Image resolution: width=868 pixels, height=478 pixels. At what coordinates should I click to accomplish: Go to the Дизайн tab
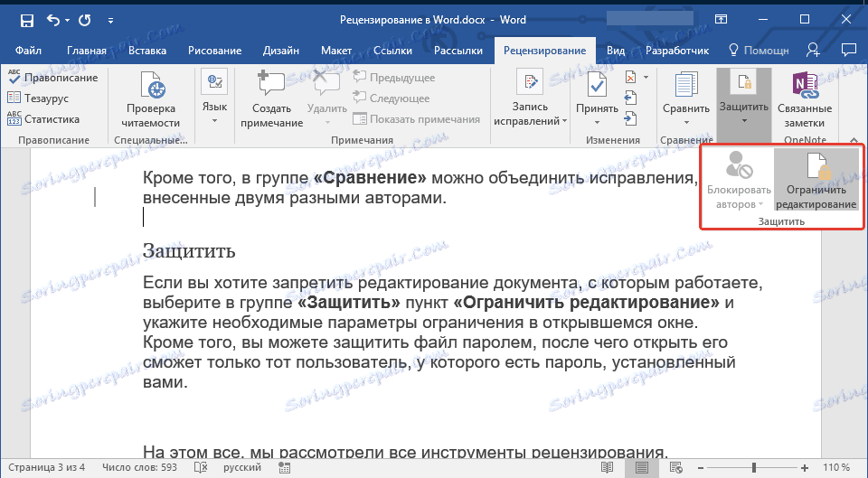coord(281,51)
